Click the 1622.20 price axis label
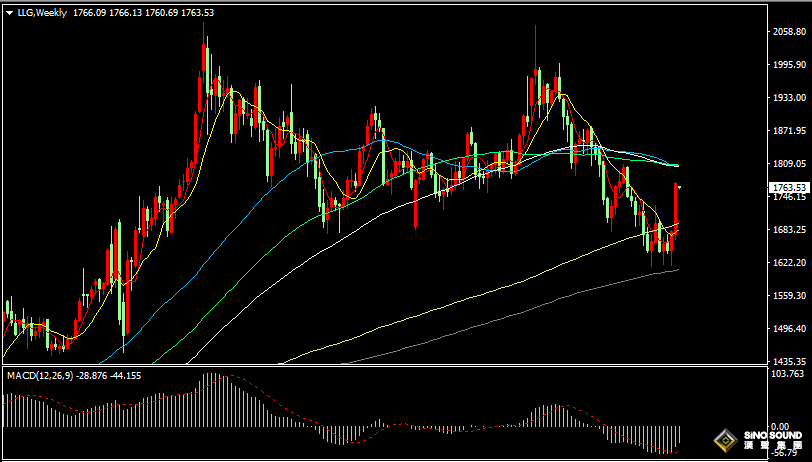The image size is (812, 462). click(788, 263)
